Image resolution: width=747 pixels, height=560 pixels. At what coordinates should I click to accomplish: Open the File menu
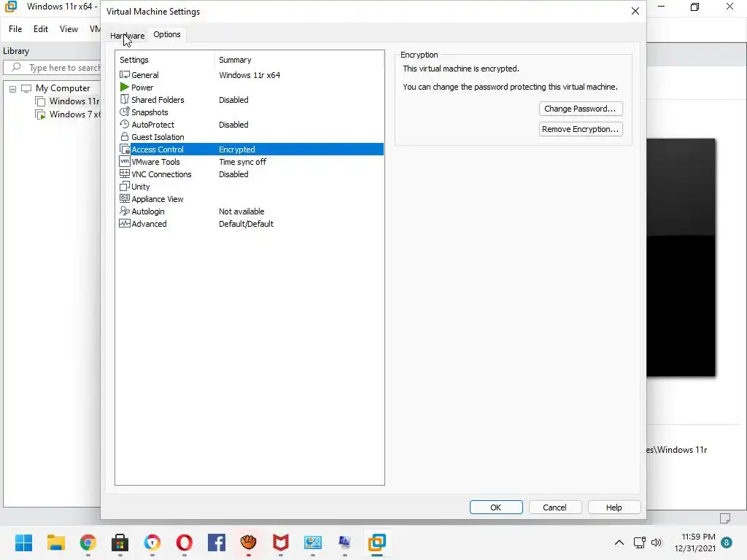pos(15,29)
